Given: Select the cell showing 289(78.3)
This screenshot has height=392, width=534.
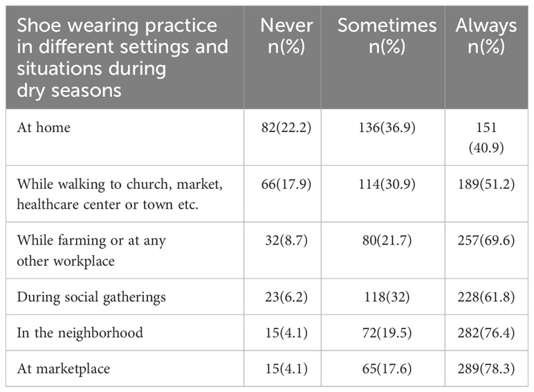Looking at the screenshot, I should 486,369.
